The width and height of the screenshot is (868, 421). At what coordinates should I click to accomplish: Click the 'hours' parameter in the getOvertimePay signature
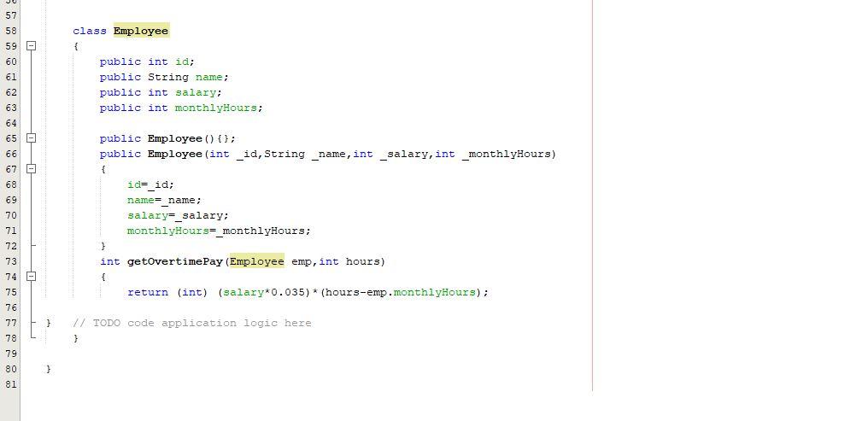tap(362, 261)
